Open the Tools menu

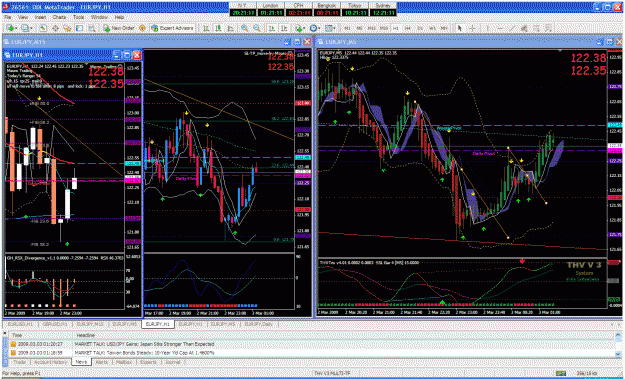pyautogui.click(x=79, y=18)
